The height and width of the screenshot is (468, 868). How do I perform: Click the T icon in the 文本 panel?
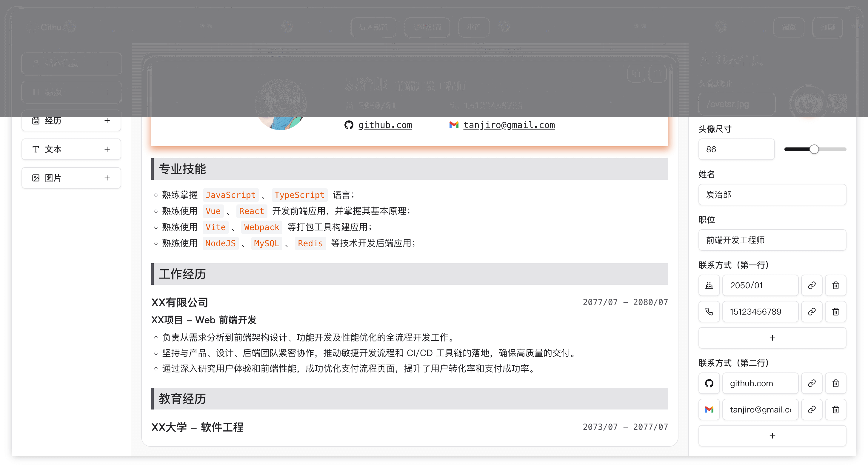pyautogui.click(x=36, y=149)
